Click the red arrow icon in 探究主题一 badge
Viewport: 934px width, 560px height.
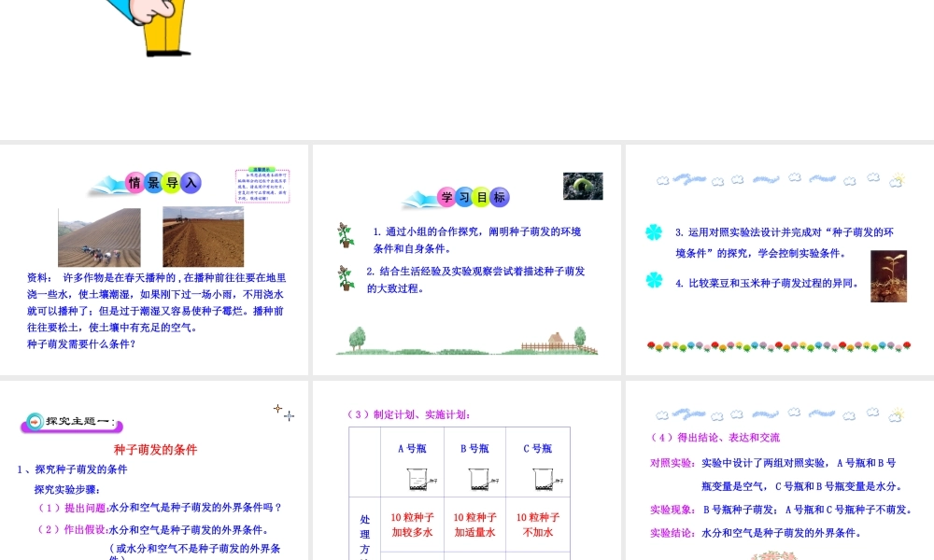(x=35, y=422)
